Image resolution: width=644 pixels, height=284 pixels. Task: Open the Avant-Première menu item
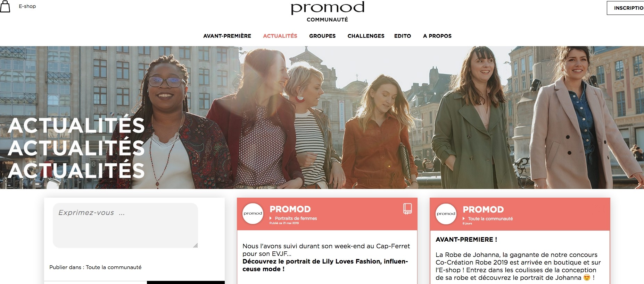pyautogui.click(x=227, y=36)
